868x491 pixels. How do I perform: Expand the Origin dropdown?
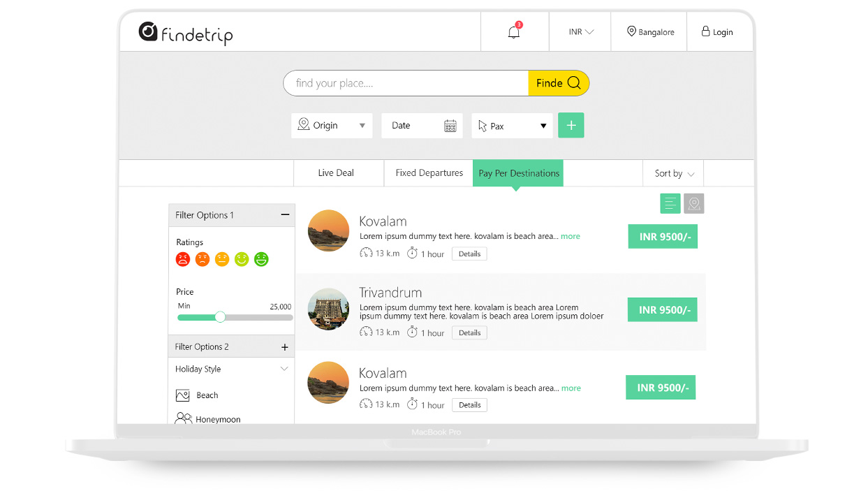[332, 126]
